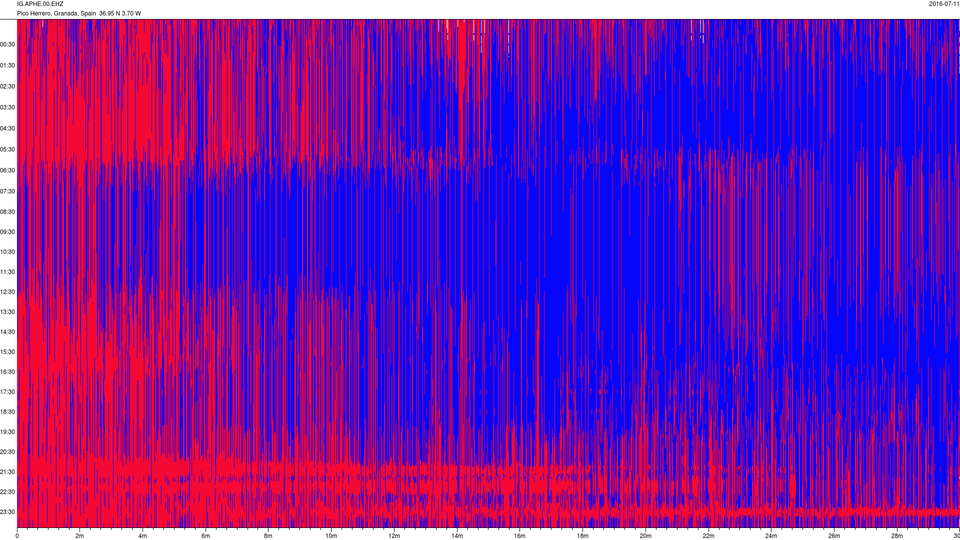Image resolution: width=960 pixels, height=540 pixels.
Task: Select the 22:30 time axis label
Action: click(x=7, y=492)
